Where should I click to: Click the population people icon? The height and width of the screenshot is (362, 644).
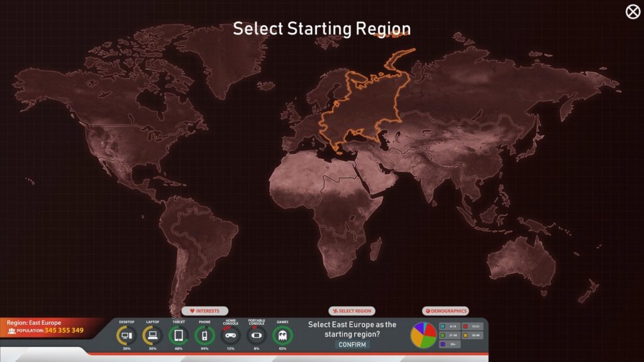[x=11, y=331]
